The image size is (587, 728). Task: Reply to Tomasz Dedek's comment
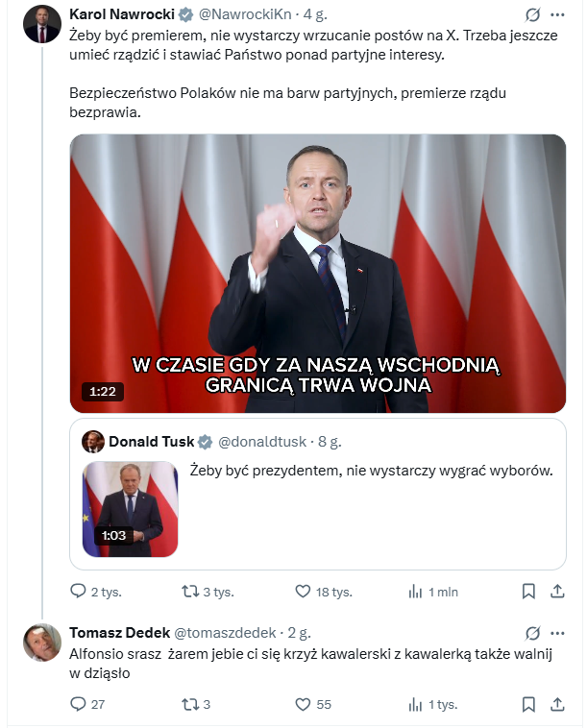(x=80, y=704)
